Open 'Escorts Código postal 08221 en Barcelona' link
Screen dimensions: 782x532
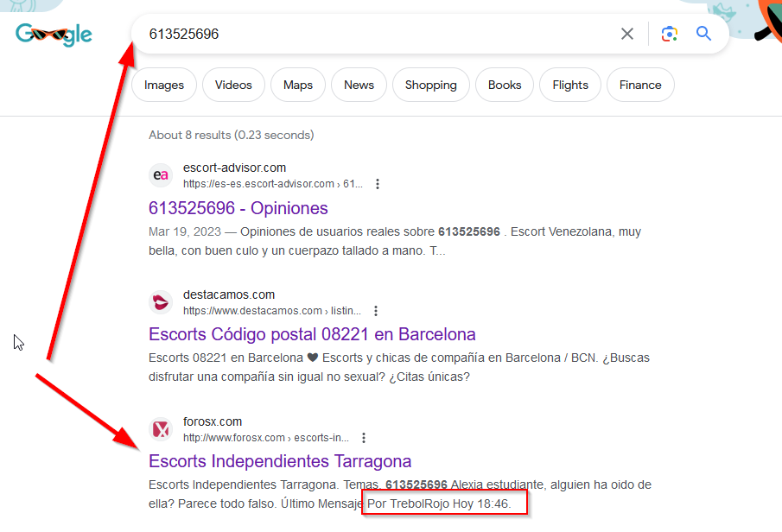312,334
